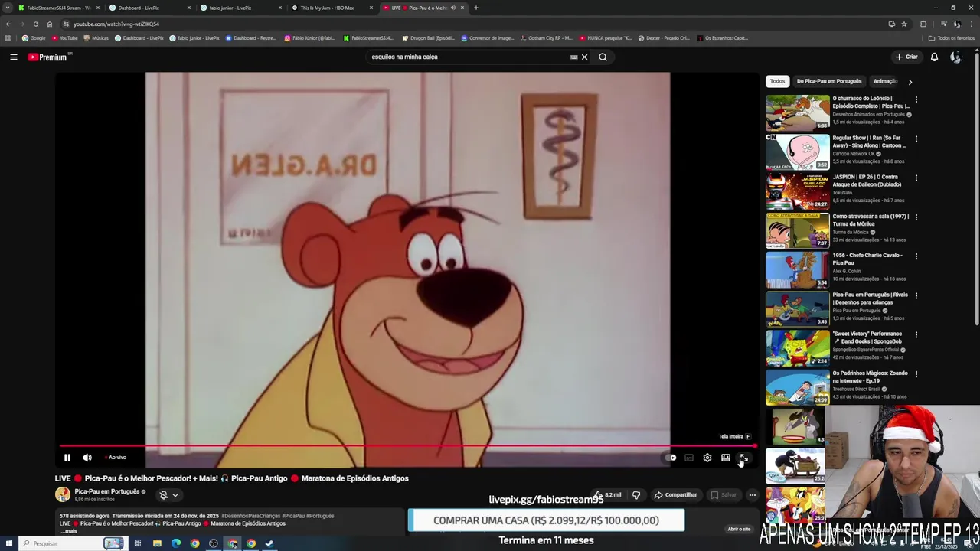Open the Músicas bookmark folder
The height and width of the screenshot is (551, 980).
[x=96, y=37]
